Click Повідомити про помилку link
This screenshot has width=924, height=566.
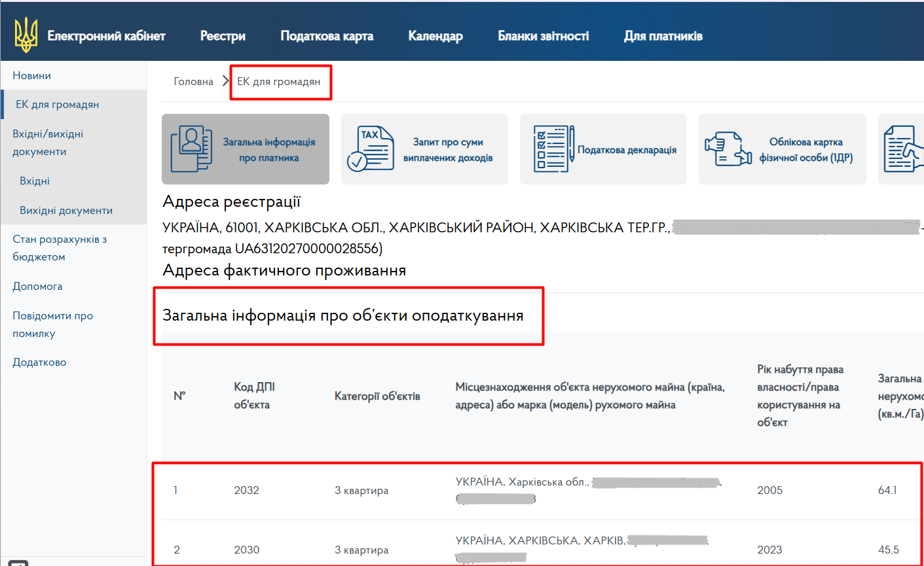click(52, 325)
